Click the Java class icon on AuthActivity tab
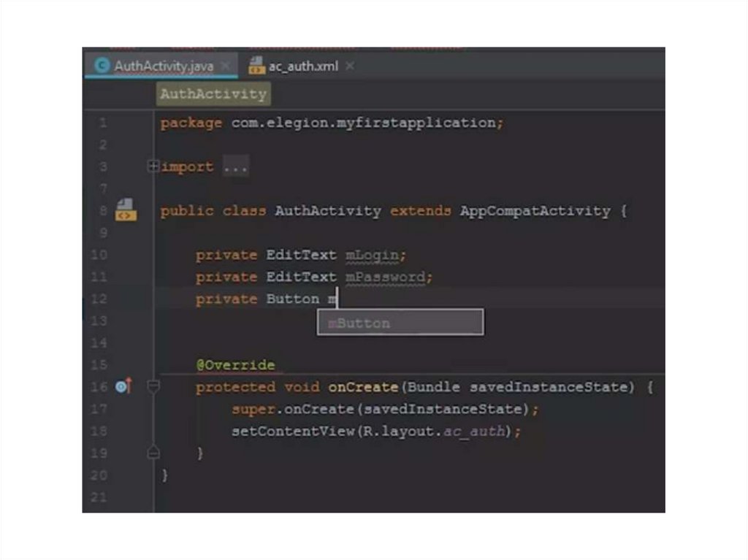Screen dimensions: 748x560 tap(102, 66)
